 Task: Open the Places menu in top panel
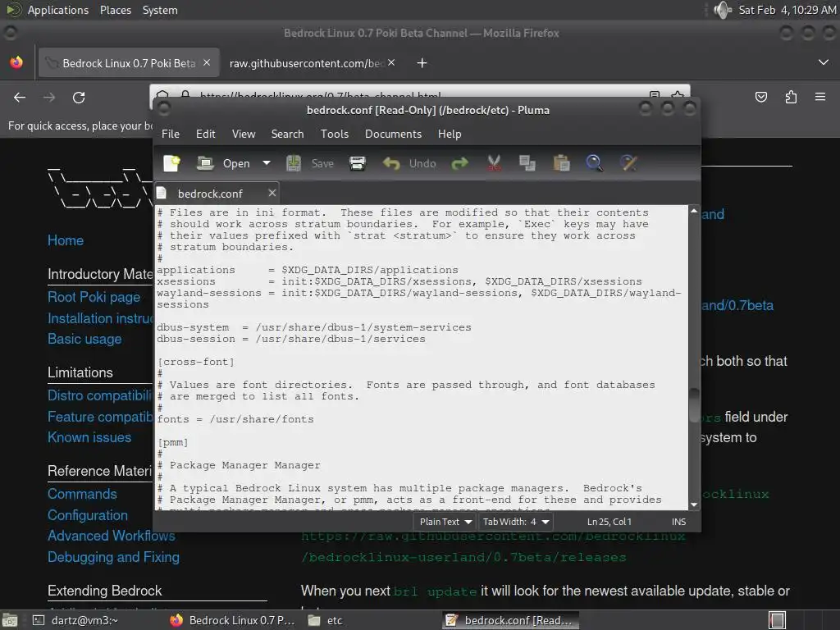tap(115, 10)
